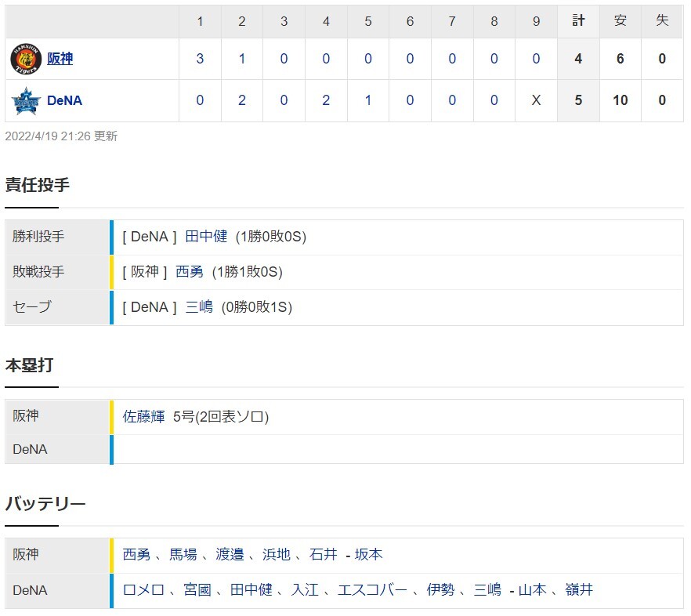Click ロメロ in DeNA battery list
Image resolution: width=691 pixels, height=616 pixels.
143,590
